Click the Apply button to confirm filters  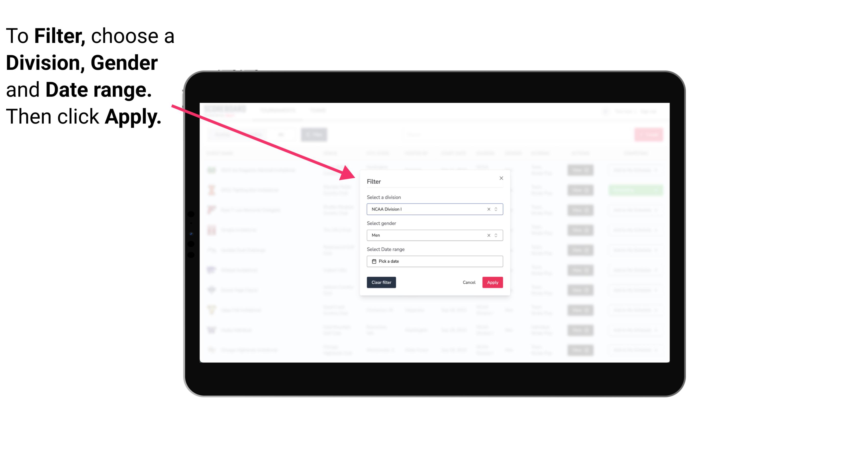click(x=492, y=283)
